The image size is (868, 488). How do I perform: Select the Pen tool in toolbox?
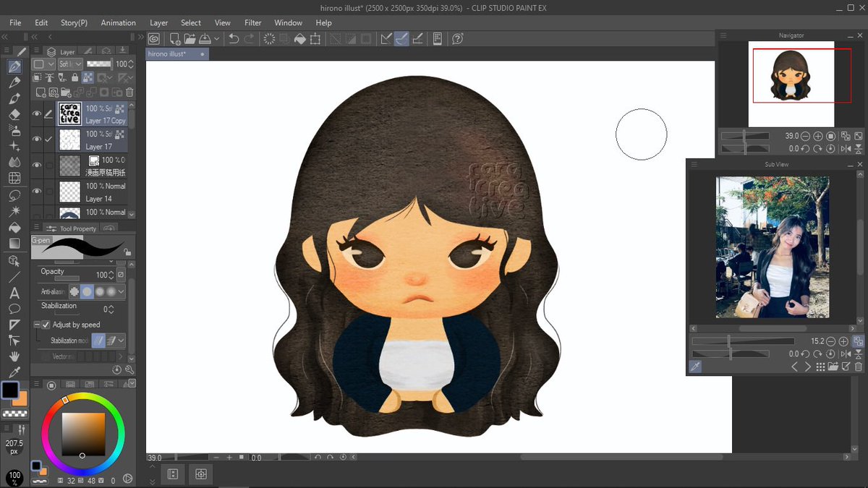pyautogui.click(x=14, y=67)
